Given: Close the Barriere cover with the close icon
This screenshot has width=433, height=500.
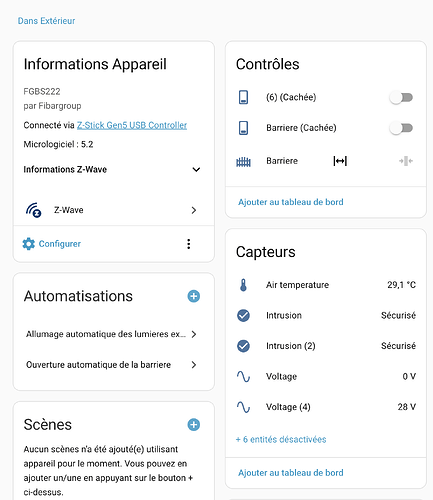Looking at the screenshot, I should point(406,161).
